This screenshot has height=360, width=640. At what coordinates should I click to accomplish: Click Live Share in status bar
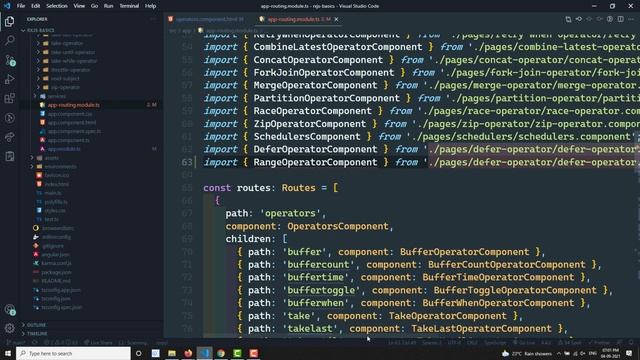tap(98, 342)
